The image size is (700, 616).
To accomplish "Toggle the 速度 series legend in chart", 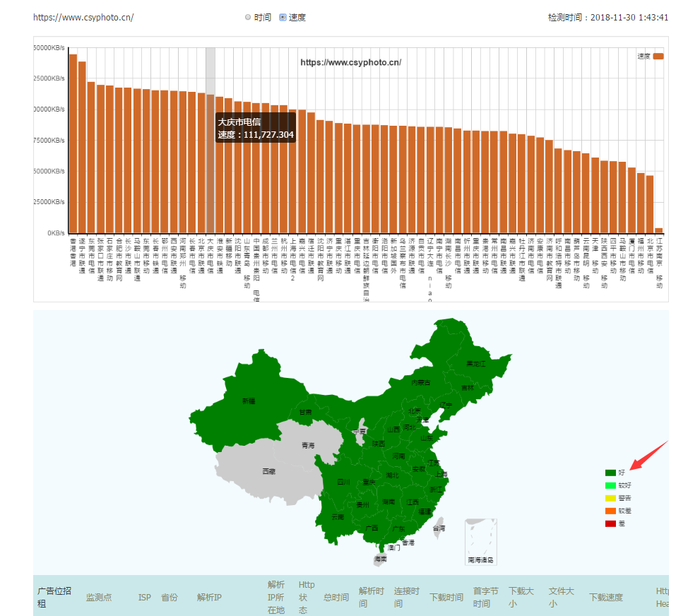I will point(658,56).
